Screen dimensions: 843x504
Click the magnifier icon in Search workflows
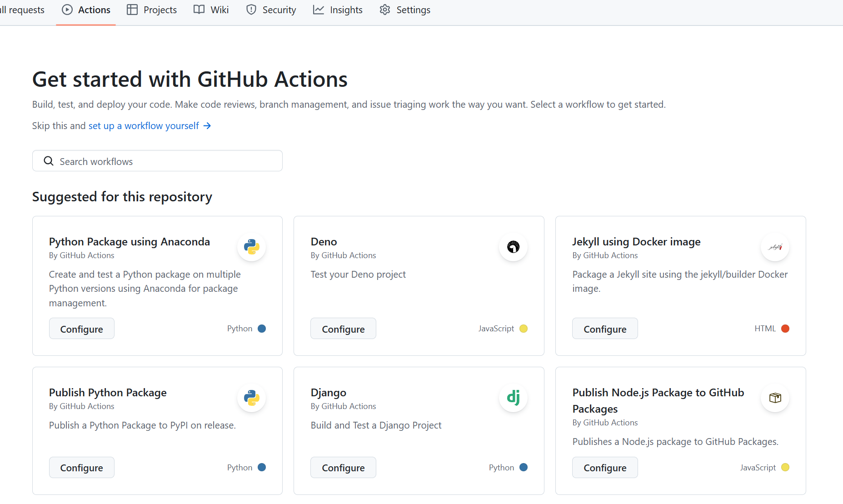[x=49, y=161]
